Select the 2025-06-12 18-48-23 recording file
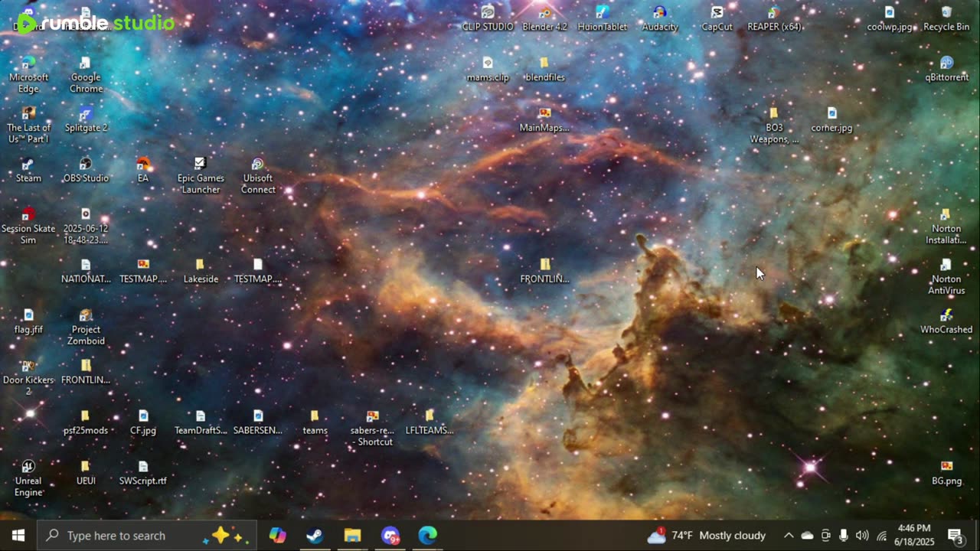Viewport: 980px width, 551px height. [86, 227]
